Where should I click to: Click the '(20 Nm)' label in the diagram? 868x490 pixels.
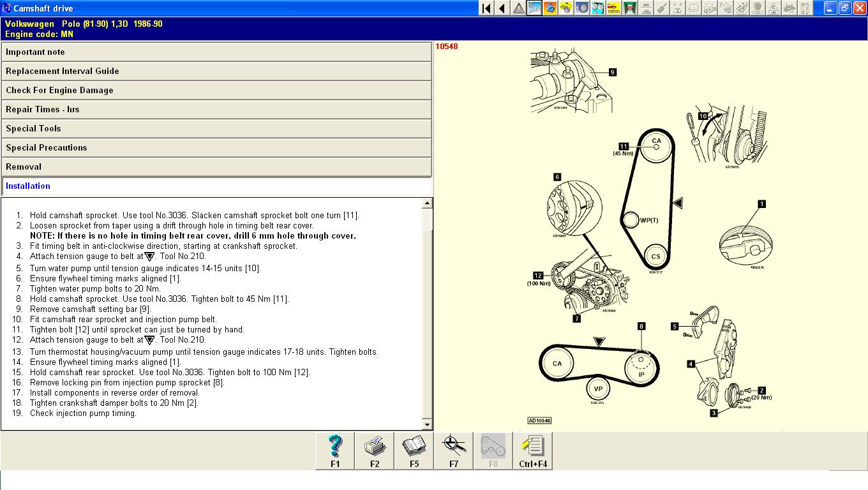[761, 397]
